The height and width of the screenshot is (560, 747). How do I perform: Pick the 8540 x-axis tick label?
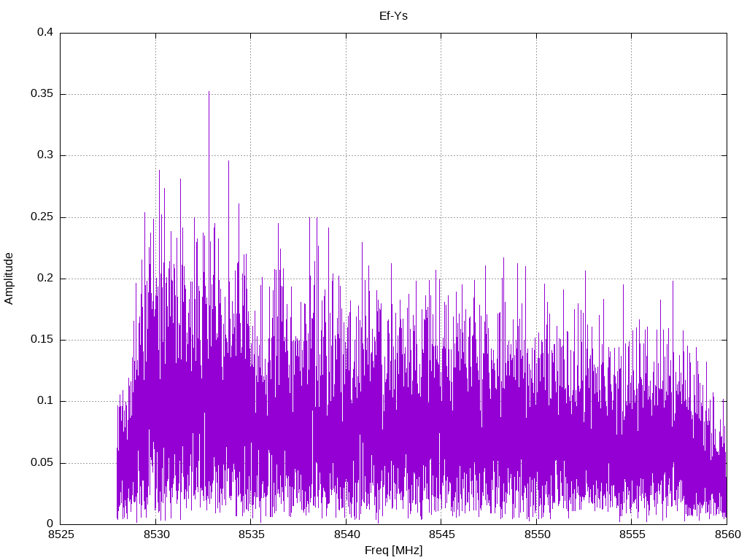(x=346, y=534)
